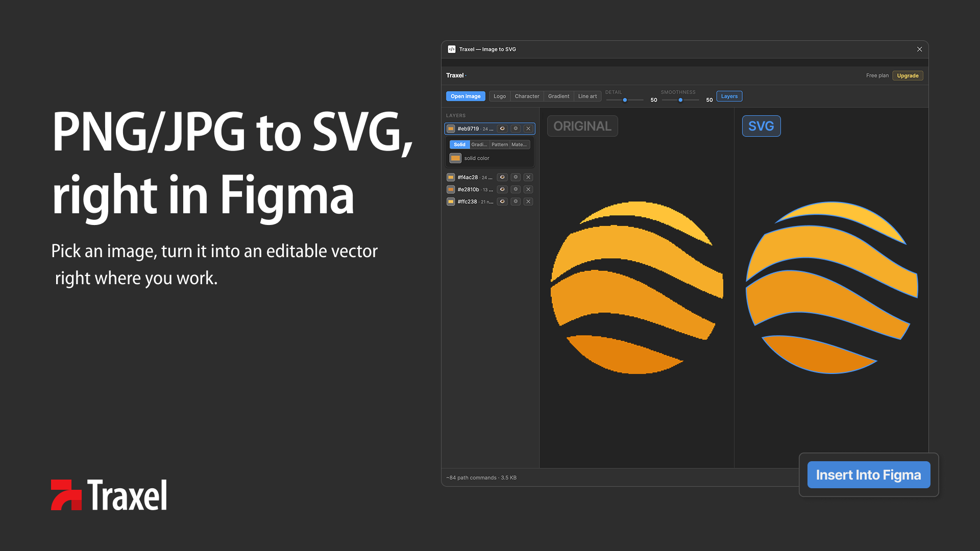Toggle visibility of the #ffc238 layer
Screen dimensions: 980x551
(502, 202)
